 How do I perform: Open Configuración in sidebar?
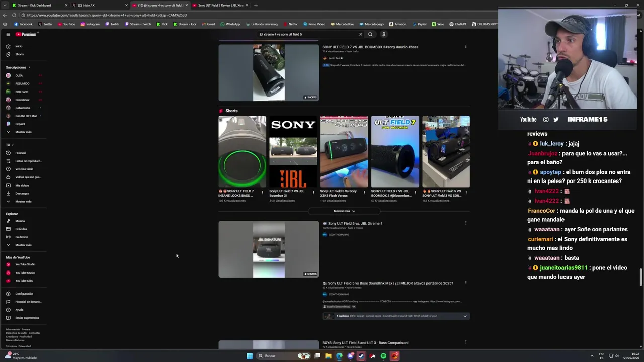pyautogui.click(x=23, y=294)
